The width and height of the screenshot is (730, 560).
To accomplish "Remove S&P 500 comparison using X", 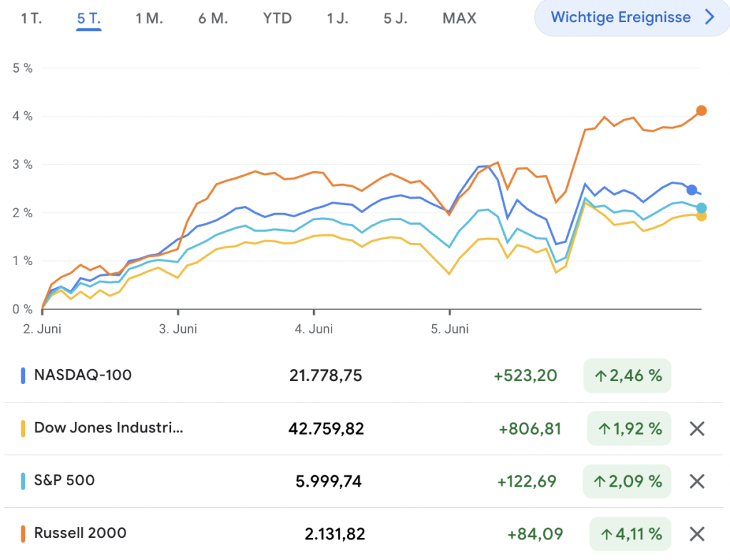I will click(x=696, y=481).
